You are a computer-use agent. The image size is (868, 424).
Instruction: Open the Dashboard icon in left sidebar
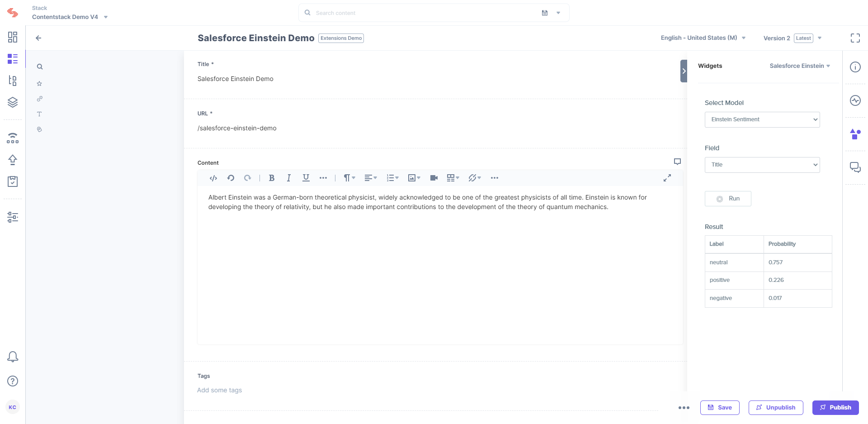[13, 37]
